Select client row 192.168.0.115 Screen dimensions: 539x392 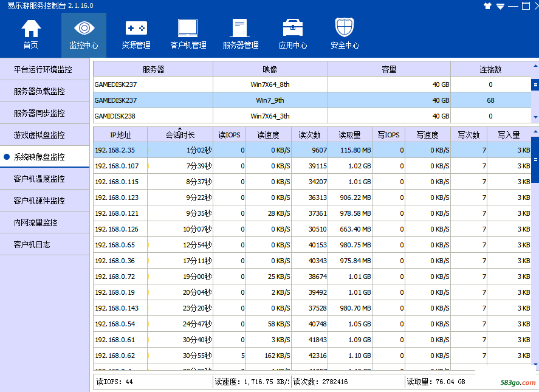pyautogui.click(x=312, y=182)
